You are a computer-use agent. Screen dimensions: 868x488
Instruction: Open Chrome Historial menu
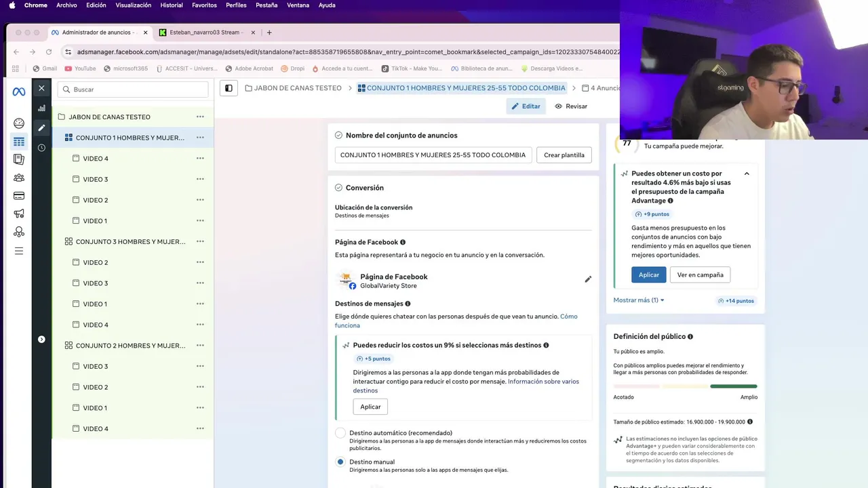click(x=172, y=5)
